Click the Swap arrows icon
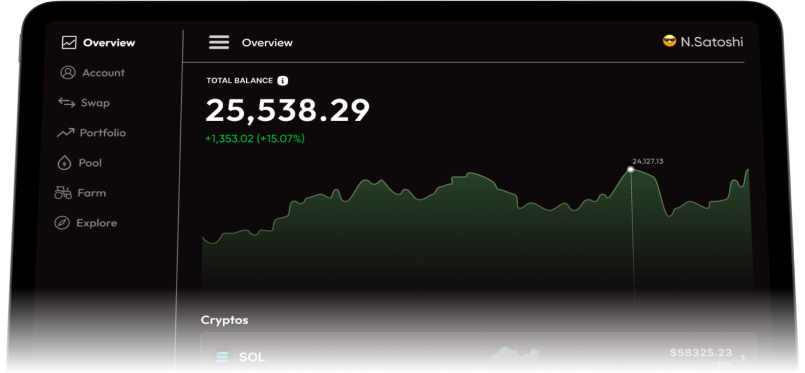The width and height of the screenshot is (805, 373). coord(66,103)
